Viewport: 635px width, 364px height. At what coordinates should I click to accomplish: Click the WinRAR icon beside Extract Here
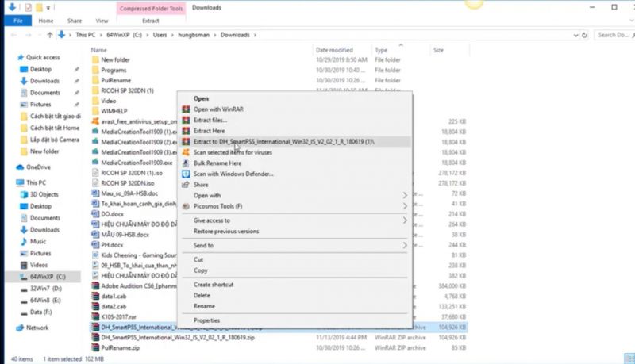[x=186, y=131]
